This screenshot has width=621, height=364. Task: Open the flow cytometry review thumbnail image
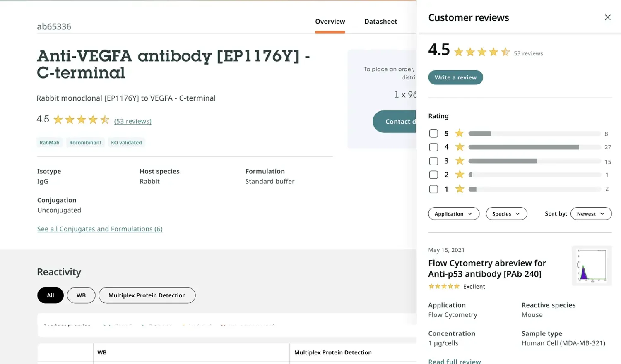[x=592, y=266]
